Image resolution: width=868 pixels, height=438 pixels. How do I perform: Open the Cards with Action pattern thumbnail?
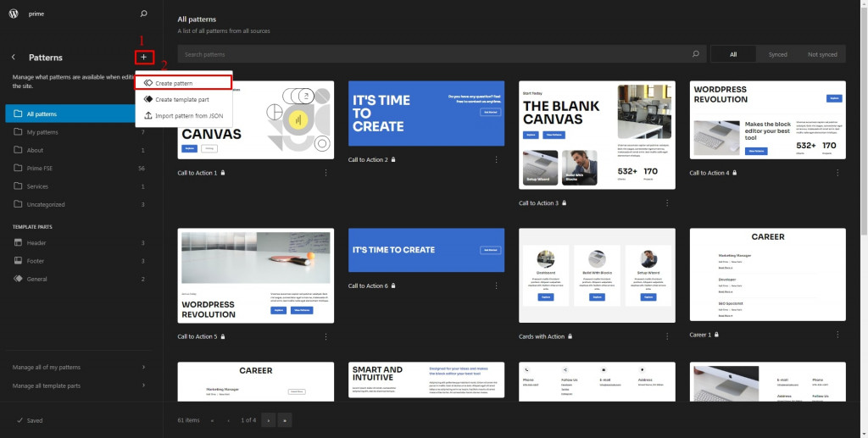tap(597, 275)
